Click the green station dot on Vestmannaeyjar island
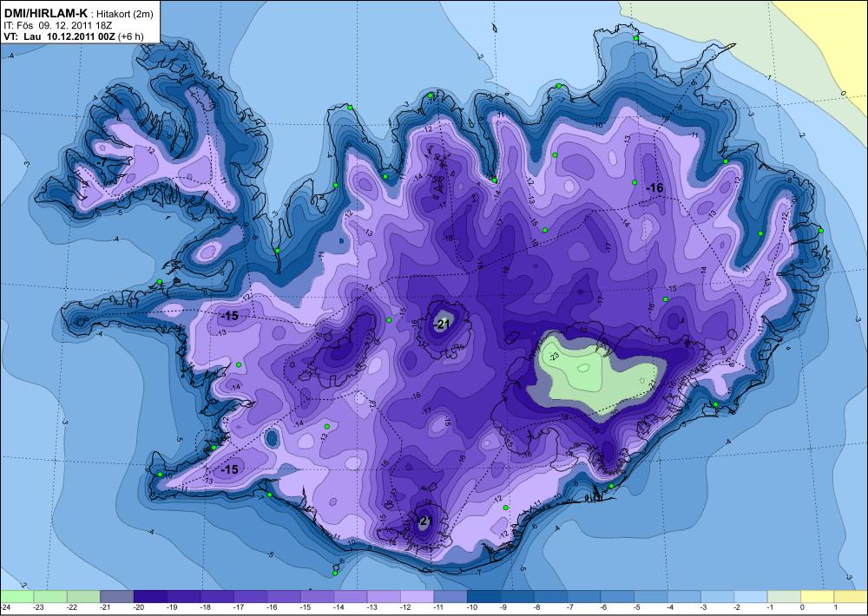Viewport: 868px width, 616px height. point(335,573)
